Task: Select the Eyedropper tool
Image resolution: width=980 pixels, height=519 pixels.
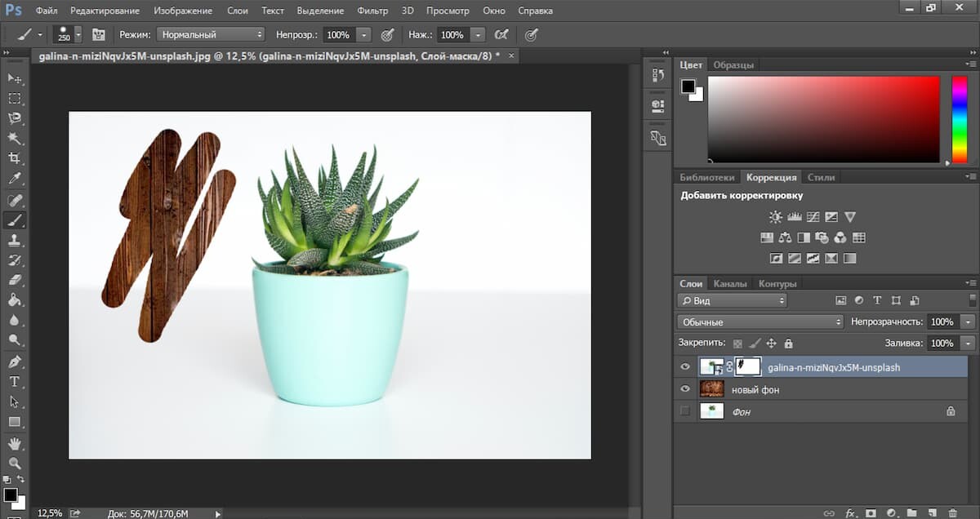Action: [x=14, y=179]
